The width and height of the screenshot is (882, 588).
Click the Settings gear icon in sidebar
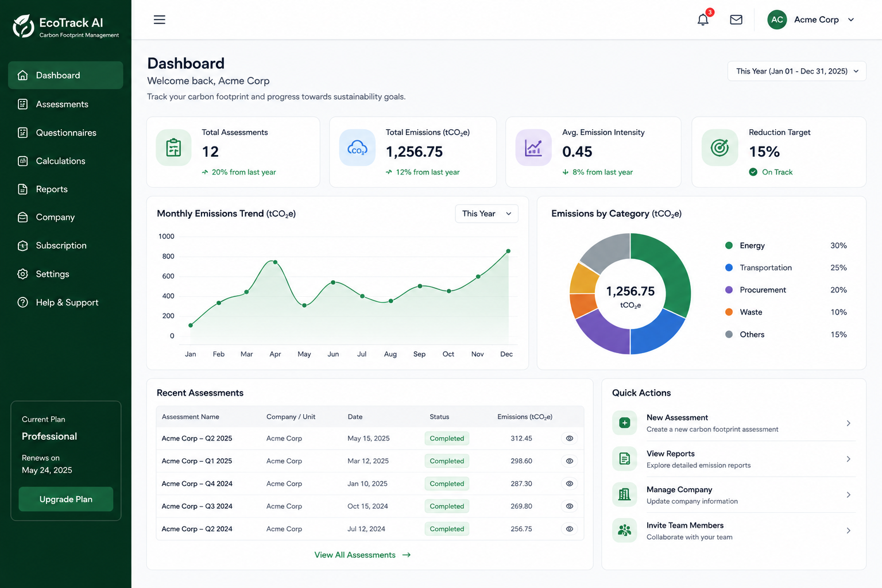23,274
